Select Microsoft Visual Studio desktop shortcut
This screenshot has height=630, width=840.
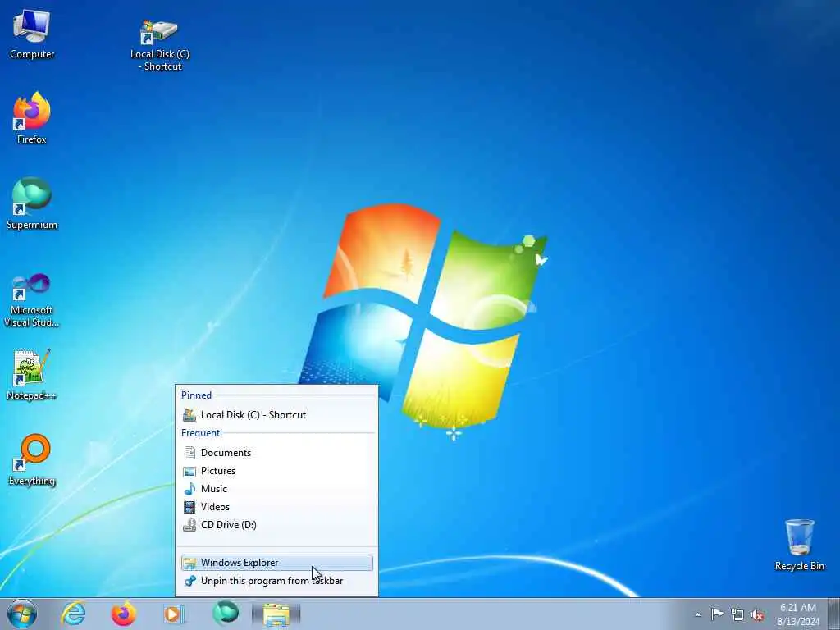click(32, 300)
